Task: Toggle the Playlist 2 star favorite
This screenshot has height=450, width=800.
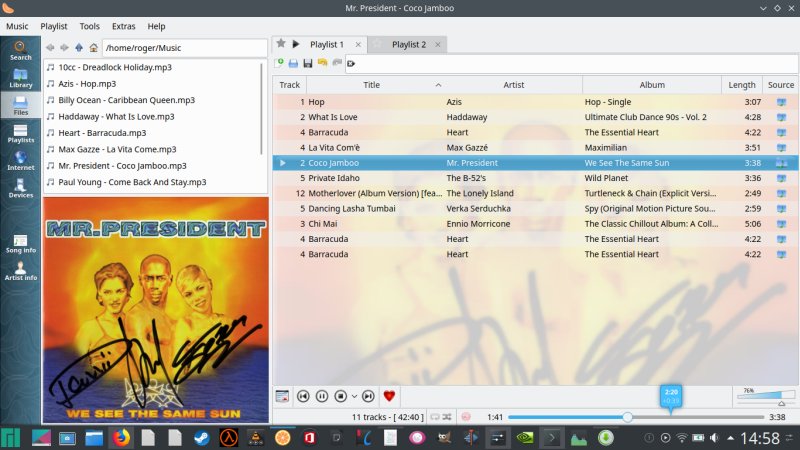Action: click(377, 44)
